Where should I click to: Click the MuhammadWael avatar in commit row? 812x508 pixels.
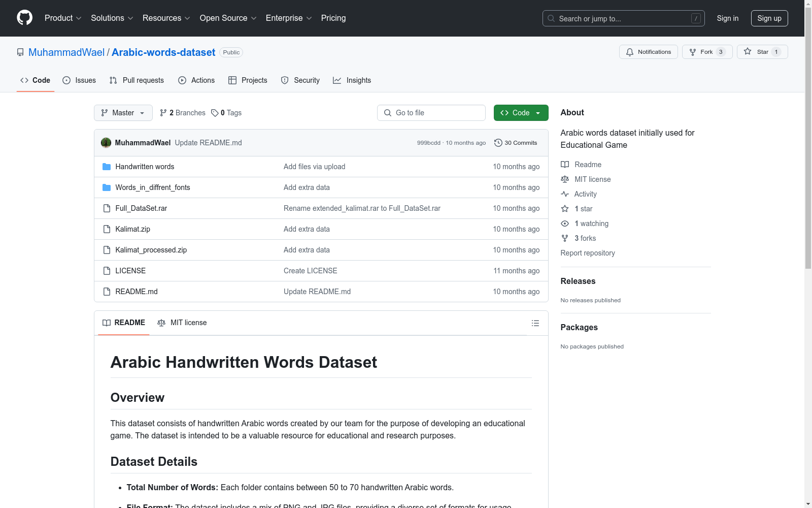pyautogui.click(x=106, y=143)
